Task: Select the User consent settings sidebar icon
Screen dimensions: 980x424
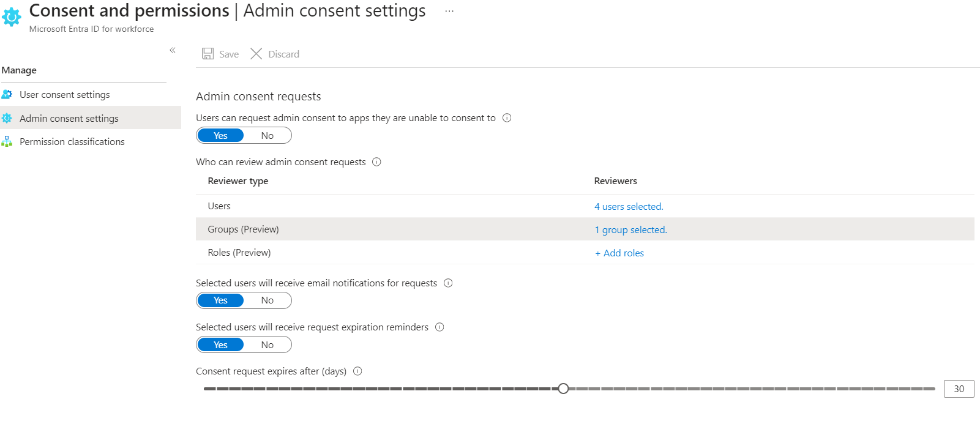Action: [x=8, y=94]
